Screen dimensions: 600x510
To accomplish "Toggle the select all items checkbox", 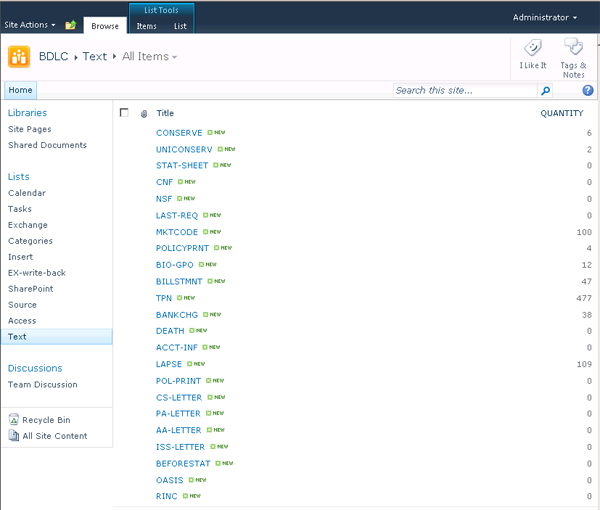I will [124, 113].
